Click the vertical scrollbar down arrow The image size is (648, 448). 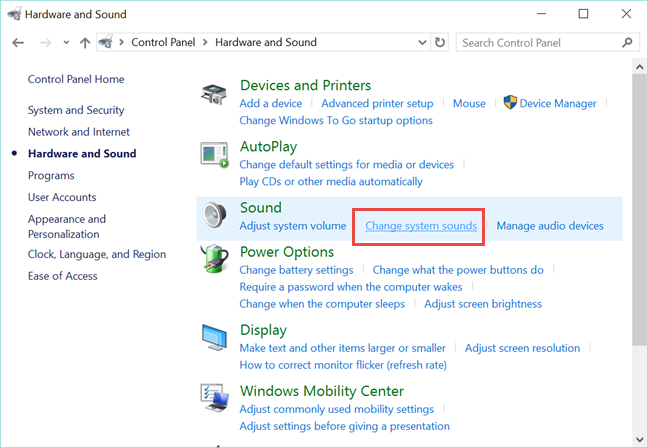tap(640, 440)
